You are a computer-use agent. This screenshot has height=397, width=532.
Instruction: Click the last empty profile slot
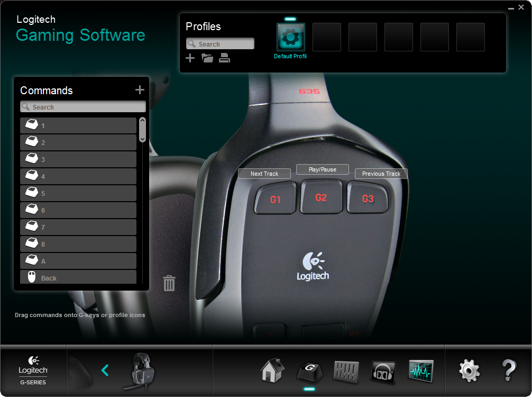471,37
